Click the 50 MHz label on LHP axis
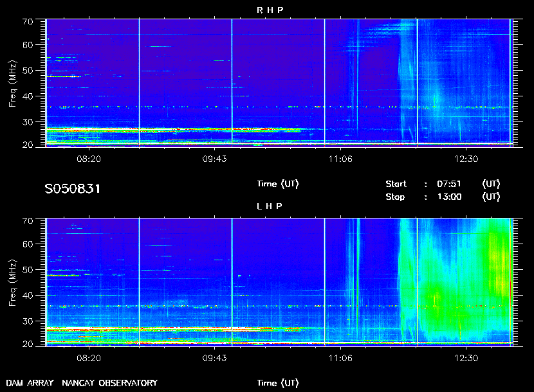 coord(28,270)
